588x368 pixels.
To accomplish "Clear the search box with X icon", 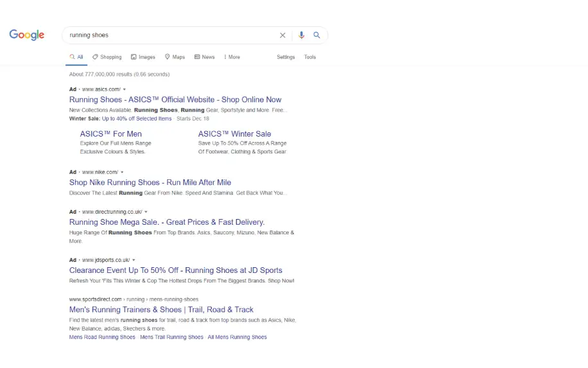I will pos(282,35).
